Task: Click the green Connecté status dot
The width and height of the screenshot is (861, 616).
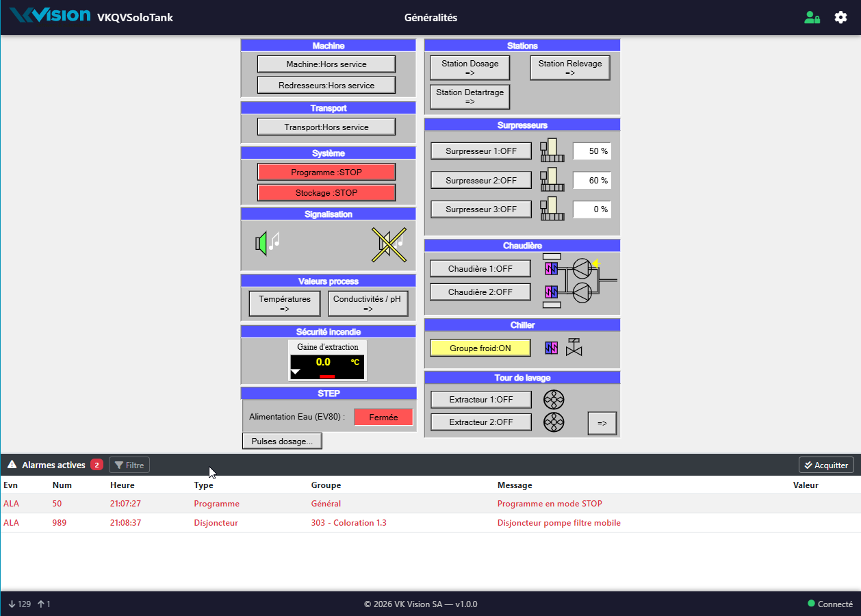Action: coord(811,604)
